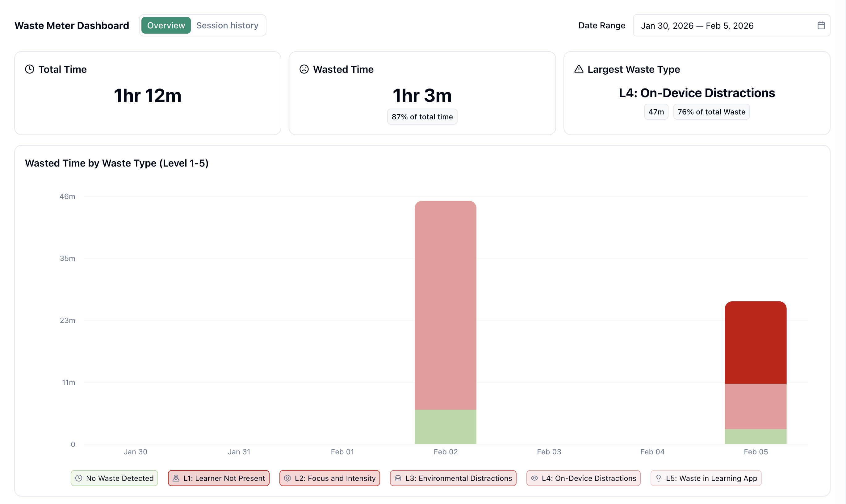The image size is (846, 504).
Task: Click the 76% of total Waste badge
Action: pos(711,111)
